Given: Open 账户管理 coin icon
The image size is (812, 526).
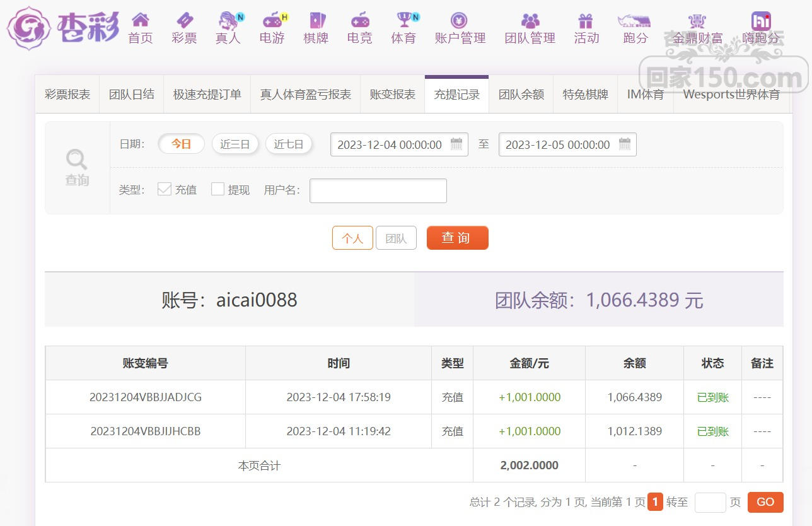Looking at the screenshot, I should [x=460, y=21].
